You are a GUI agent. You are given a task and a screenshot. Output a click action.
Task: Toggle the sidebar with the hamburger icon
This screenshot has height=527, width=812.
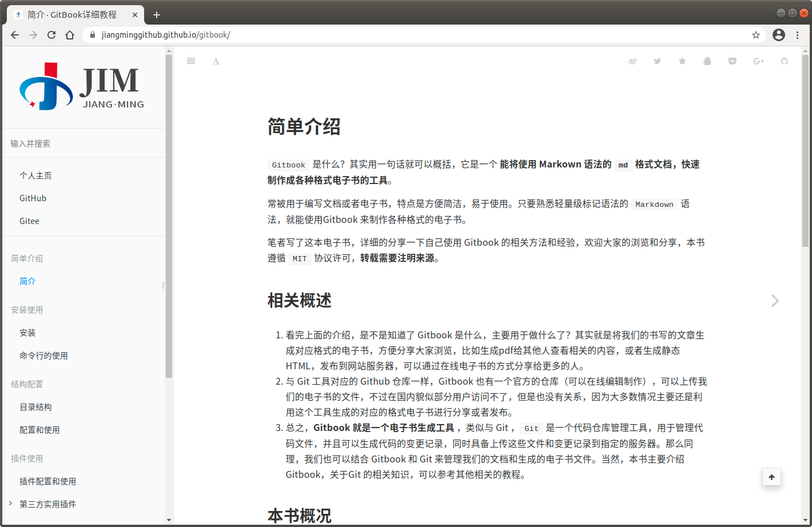click(191, 61)
